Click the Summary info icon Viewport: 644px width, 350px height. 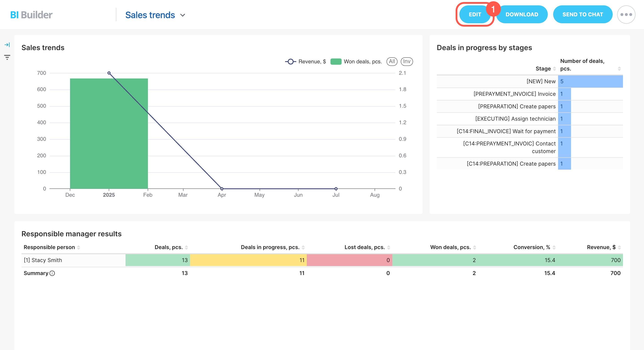tap(52, 273)
